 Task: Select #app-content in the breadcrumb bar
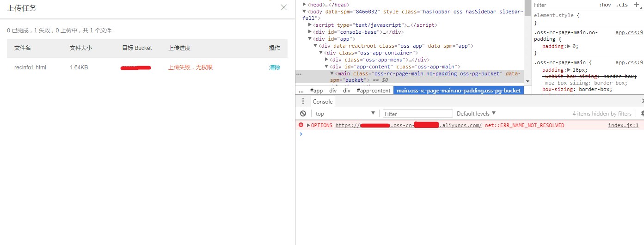[373, 91]
